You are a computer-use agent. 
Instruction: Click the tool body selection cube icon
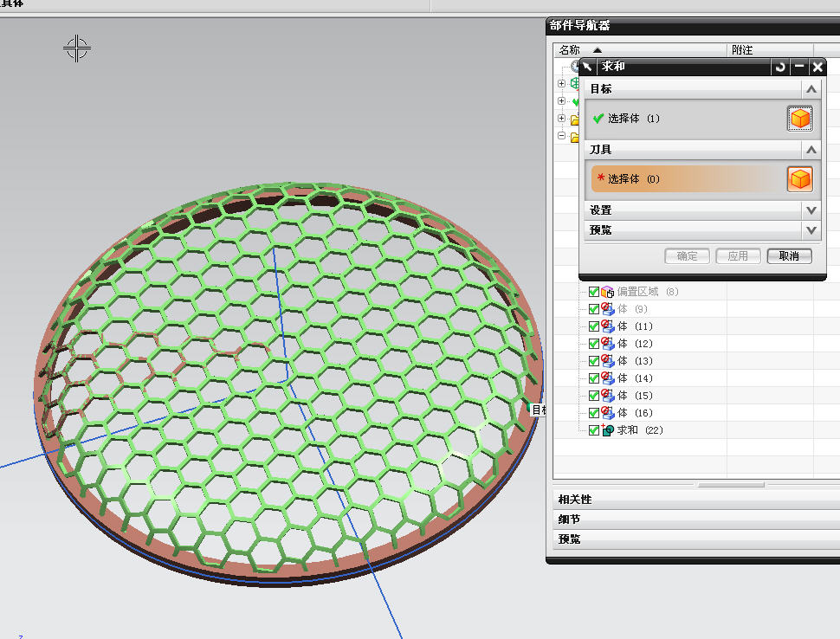pos(800,179)
